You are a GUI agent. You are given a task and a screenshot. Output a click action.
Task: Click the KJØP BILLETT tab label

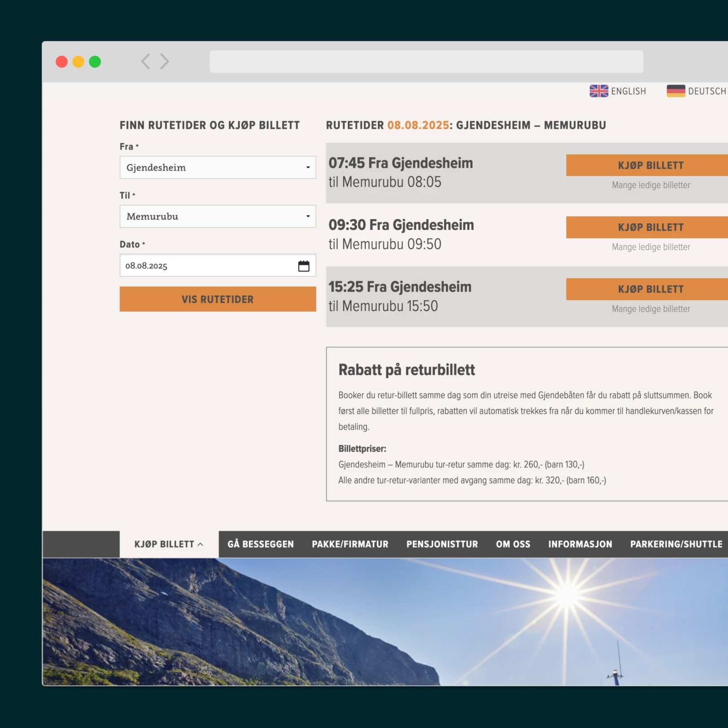coord(164,544)
